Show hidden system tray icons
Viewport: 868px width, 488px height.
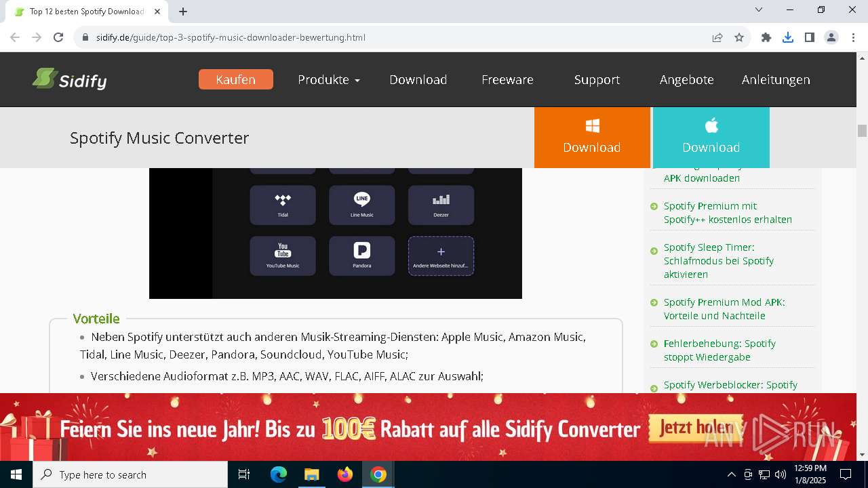click(x=731, y=474)
